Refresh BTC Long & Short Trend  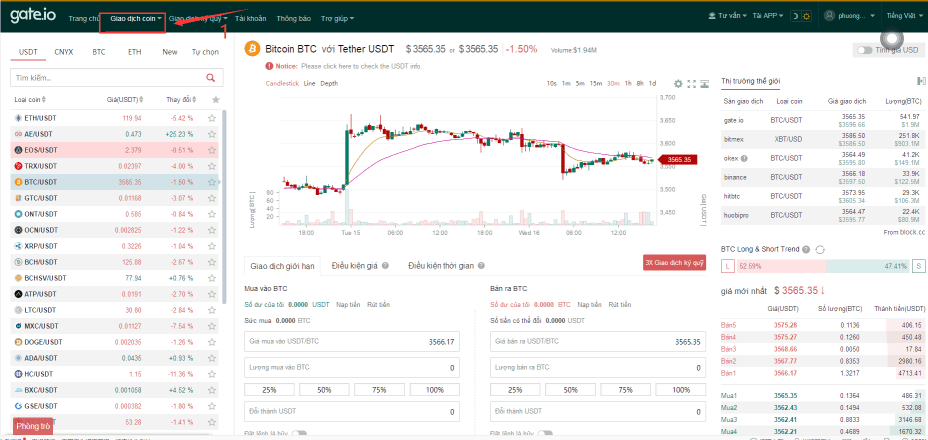pyautogui.click(x=820, y=249)
